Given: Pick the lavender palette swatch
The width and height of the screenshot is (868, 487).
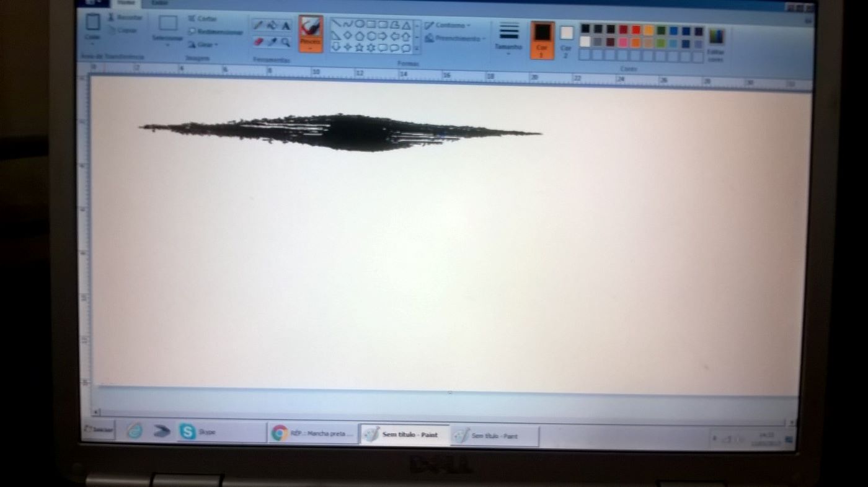Looking at the screenshot, I should pos(698,44).
